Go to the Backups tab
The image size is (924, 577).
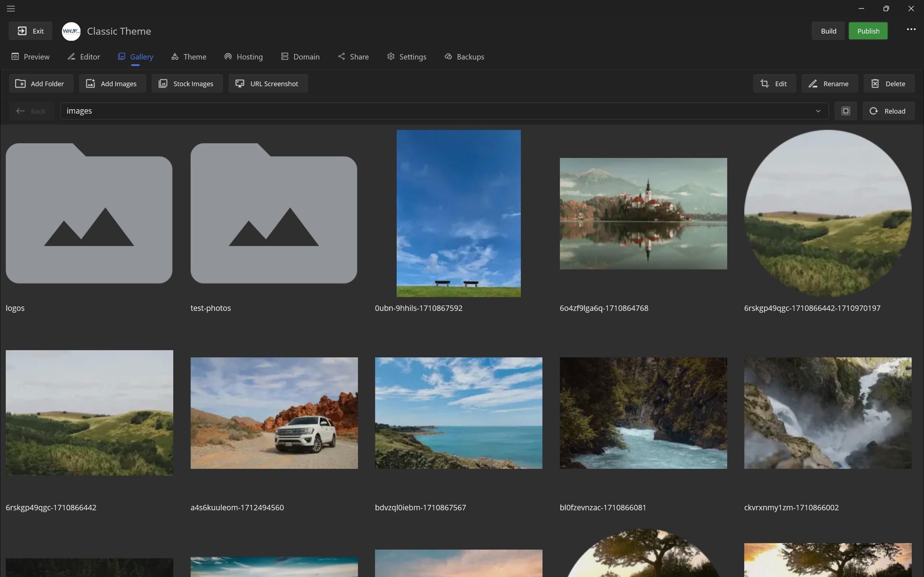[464, 57]
